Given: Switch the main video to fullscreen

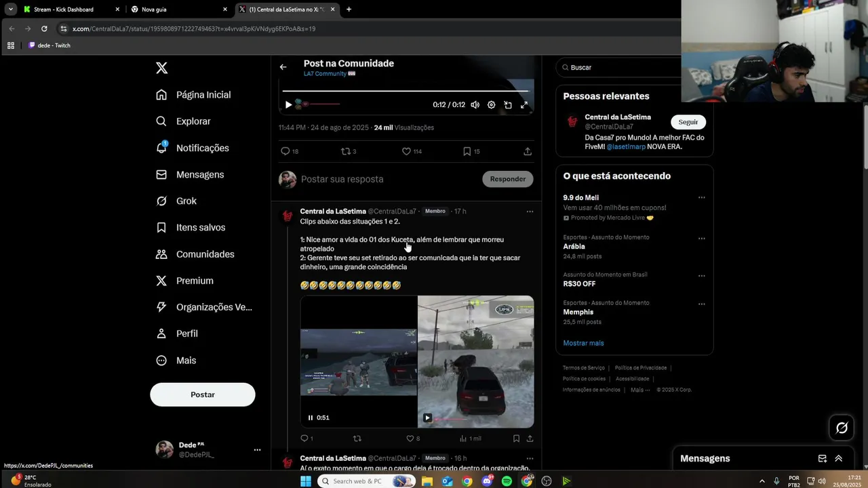Looking at the screenshot, I should [x=524, y=105].
